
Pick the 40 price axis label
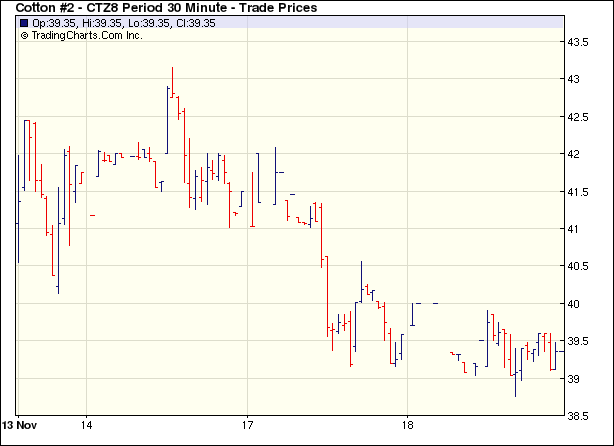click(575, 304)
